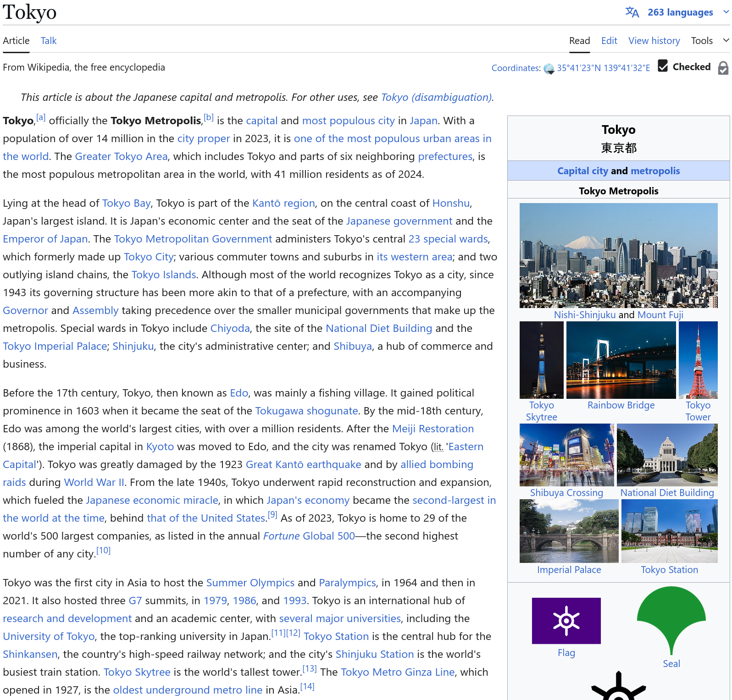Open the Edo link

[x=239, y=393]
